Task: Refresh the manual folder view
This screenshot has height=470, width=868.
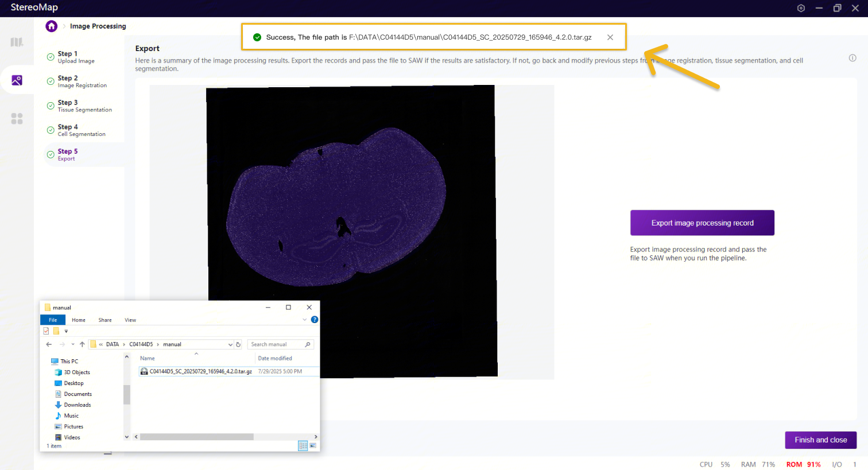Action: [238, 344]
